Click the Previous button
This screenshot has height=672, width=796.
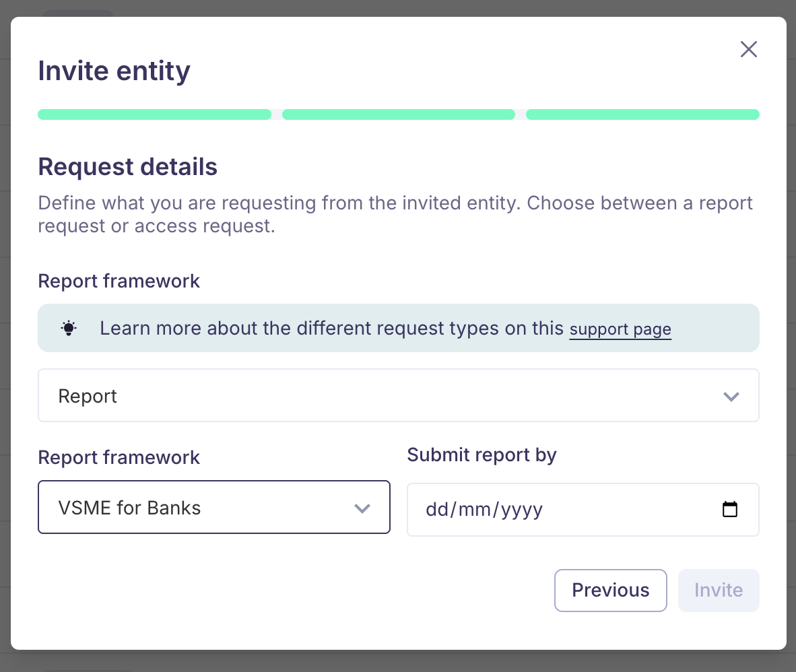tap(610, 591)
